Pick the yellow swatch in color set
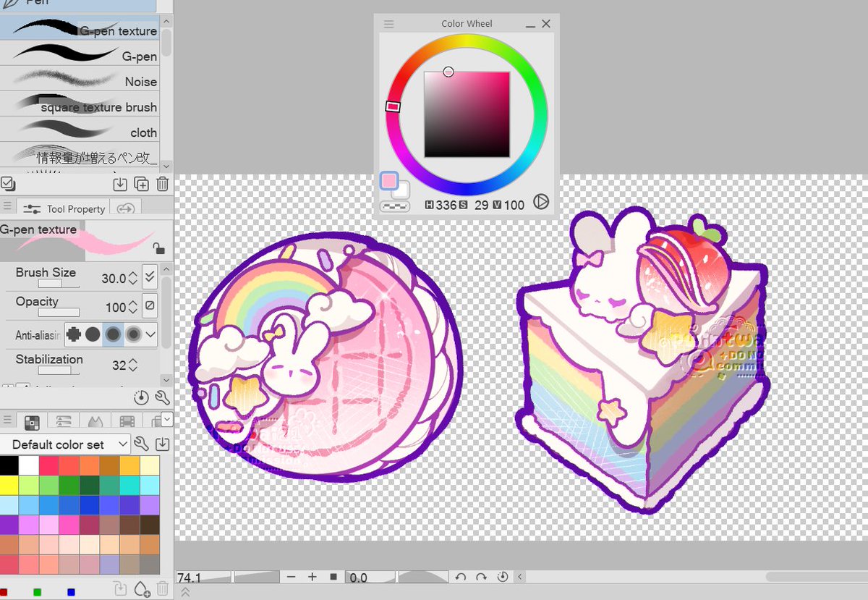Screen dimensions: 868x600 pos(9,485)
